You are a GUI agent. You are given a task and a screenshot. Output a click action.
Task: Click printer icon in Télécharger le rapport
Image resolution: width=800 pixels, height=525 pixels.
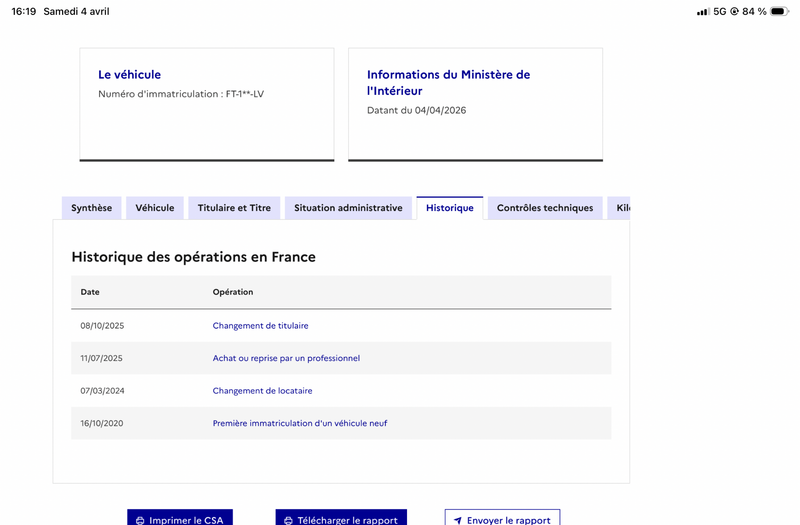[x=288, y=521]
